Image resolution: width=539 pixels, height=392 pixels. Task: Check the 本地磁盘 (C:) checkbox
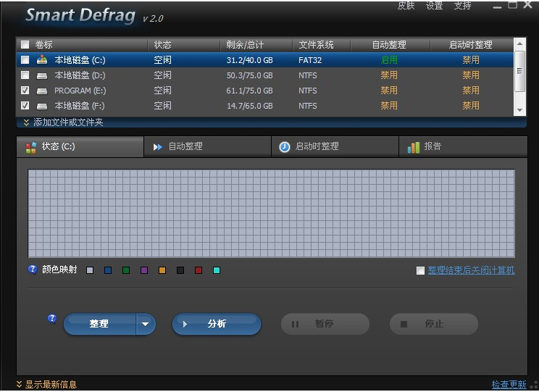pos(25,60)
